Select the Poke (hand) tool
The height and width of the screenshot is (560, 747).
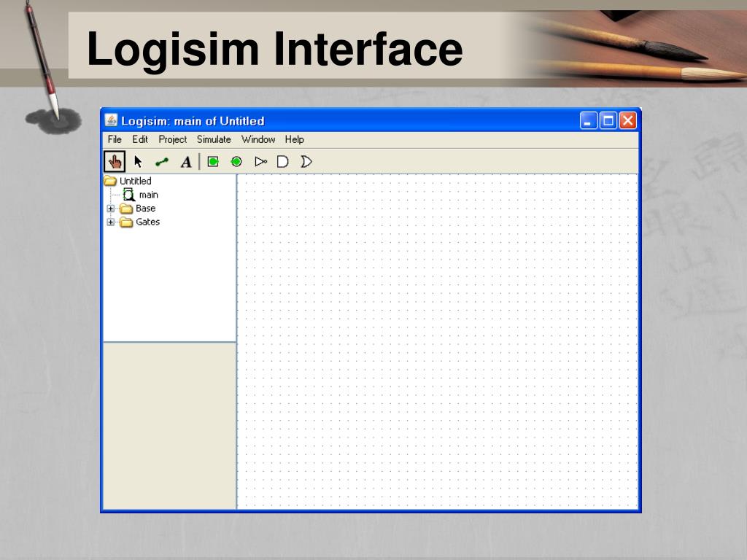115,162
